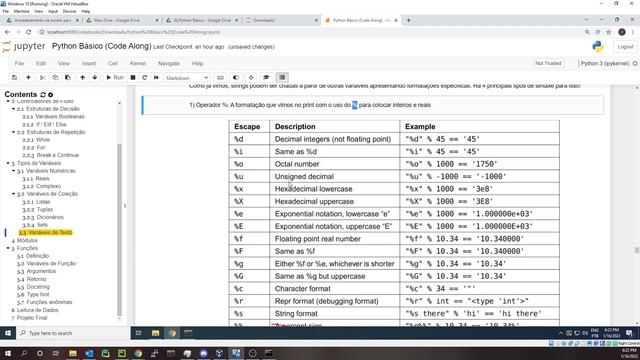Open the Jupyter View menu

pyautogui.click(x=64, y=63)
